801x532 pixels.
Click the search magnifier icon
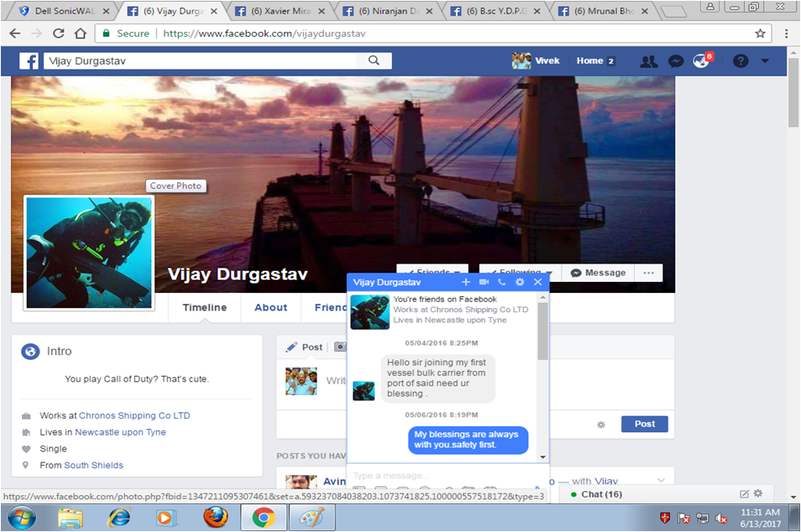click(x=374, y=61)
